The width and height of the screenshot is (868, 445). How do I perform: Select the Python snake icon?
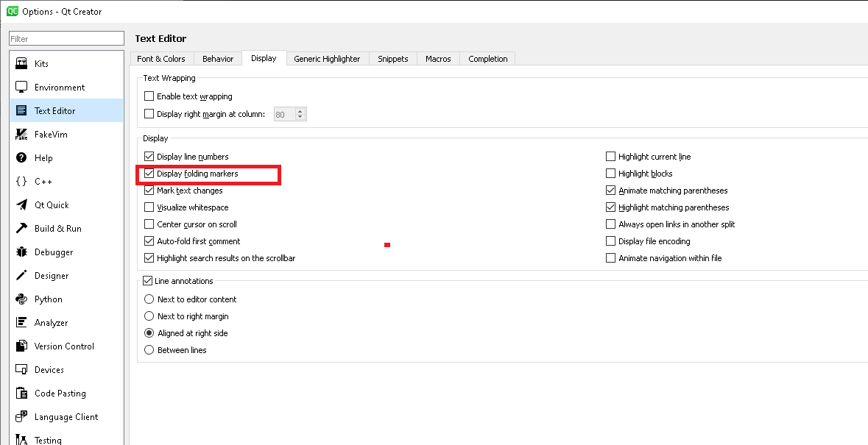(21, 299)
